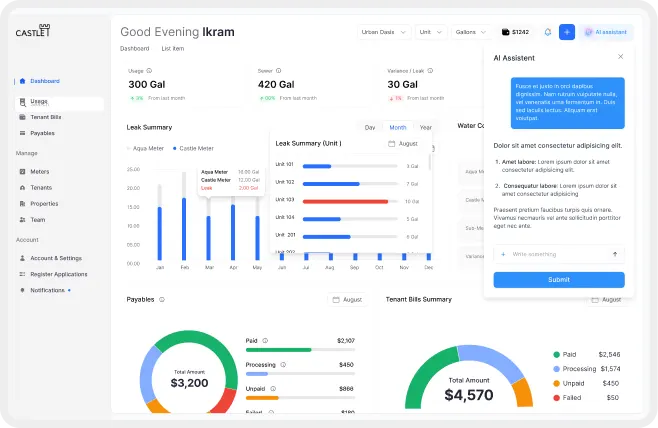
Task: Open the August picker in Leak Summary (Unit)
Action: (403, 144)
